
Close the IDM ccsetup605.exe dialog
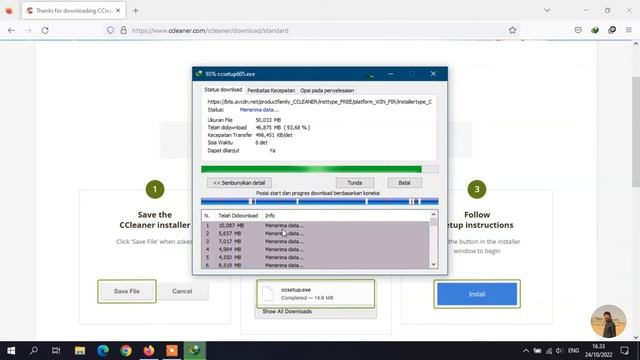click(433, 74)
